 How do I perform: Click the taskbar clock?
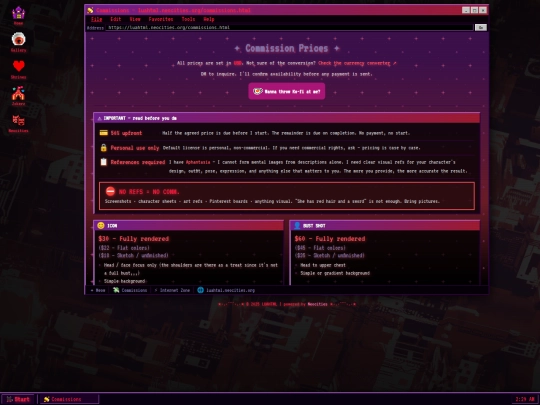pyautogui.click(x=525, y=399)
